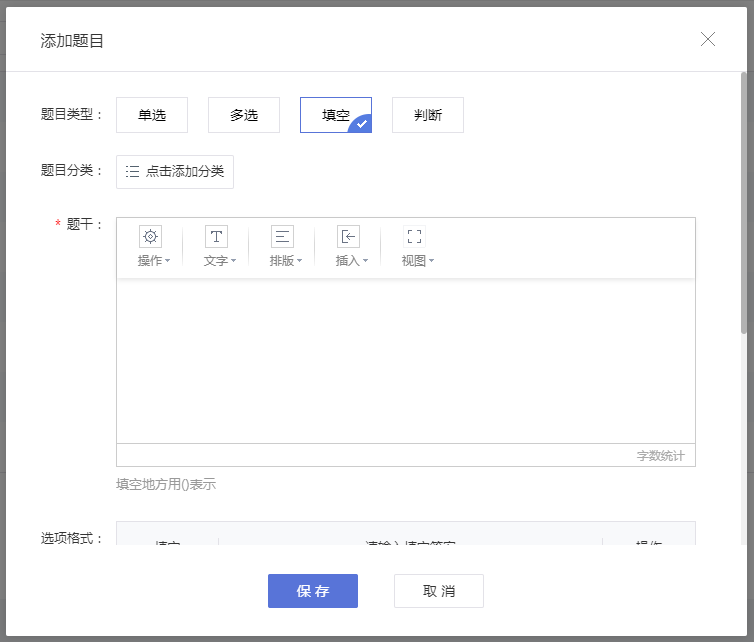754x642 pixels.
Task: Expand the 操作 dropdown arrow
Action: click(x=167, y=261)
